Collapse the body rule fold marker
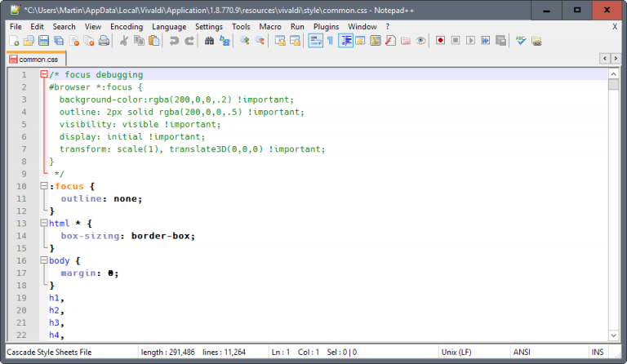 tap(44, 261)
